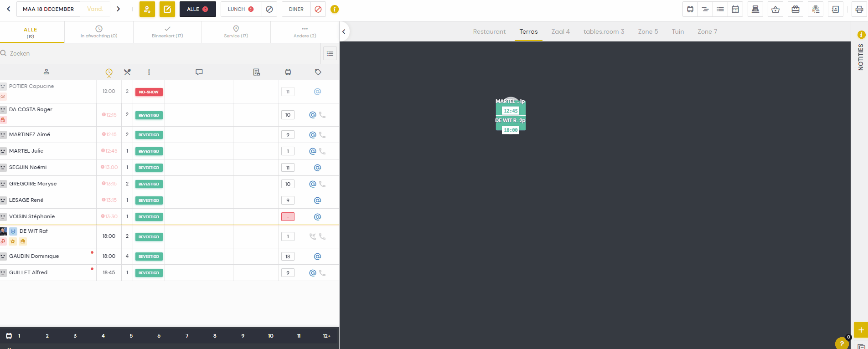Create a new reservation with yellow edit icon
This screenshot has height=349, width=868.
(167, 9)
